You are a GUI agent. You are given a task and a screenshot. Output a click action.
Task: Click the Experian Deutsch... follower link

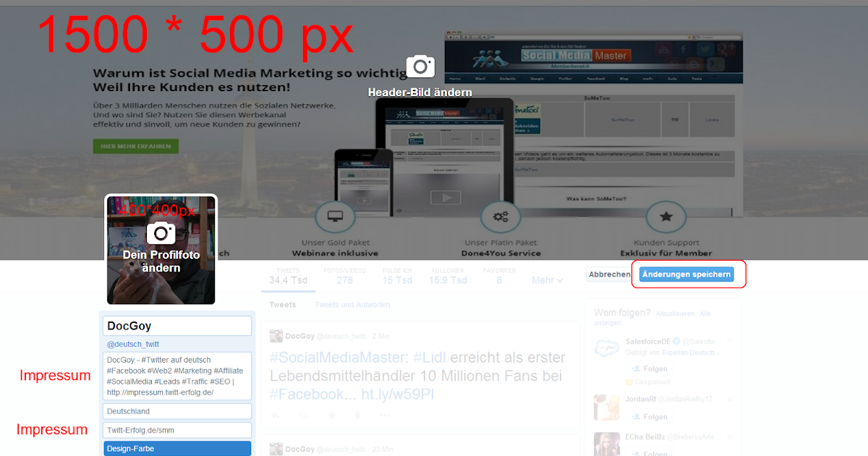coord(692,353)
